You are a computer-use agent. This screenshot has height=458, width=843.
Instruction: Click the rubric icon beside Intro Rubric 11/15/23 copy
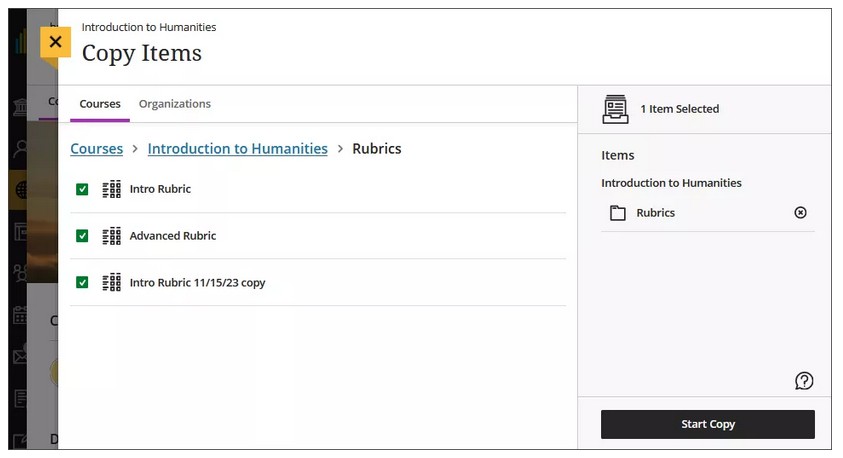(x=111, y=283)
